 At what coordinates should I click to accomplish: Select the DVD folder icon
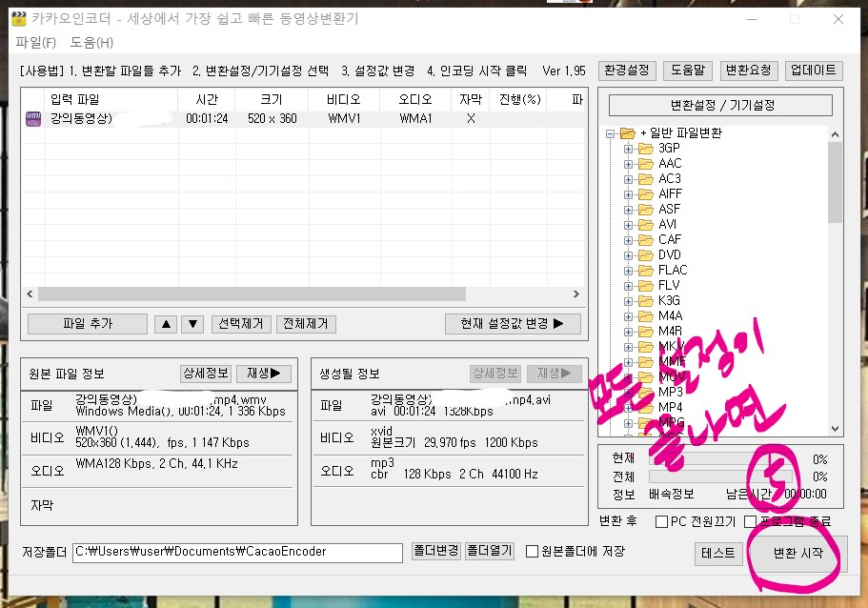click(645, 254)
